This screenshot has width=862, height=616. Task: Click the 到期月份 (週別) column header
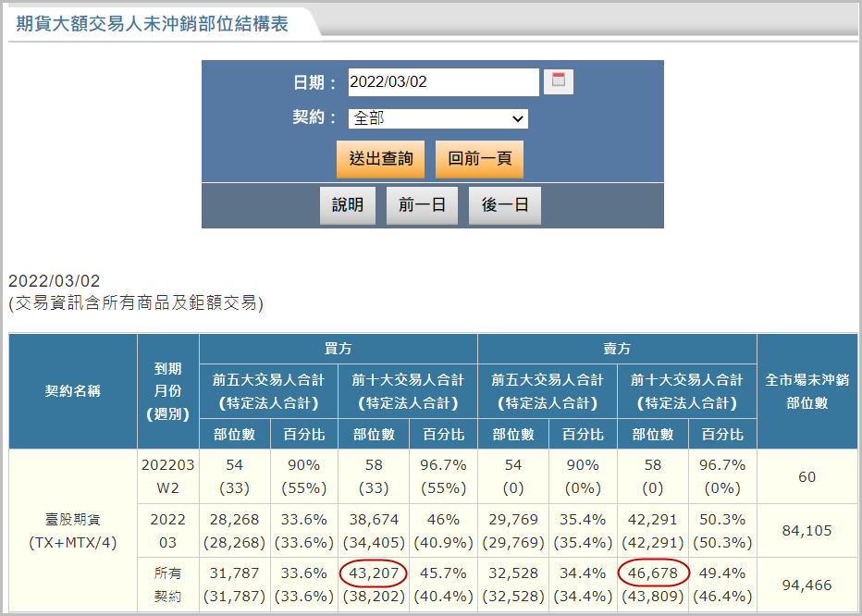click(167, 391)
